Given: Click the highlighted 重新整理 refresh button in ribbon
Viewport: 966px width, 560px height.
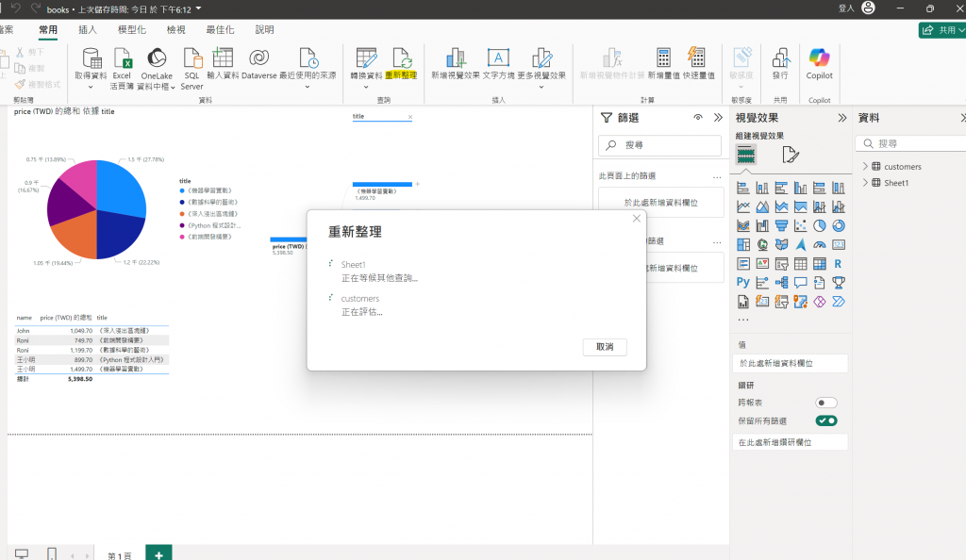Looking at the screenshot, I should (401, 64).
